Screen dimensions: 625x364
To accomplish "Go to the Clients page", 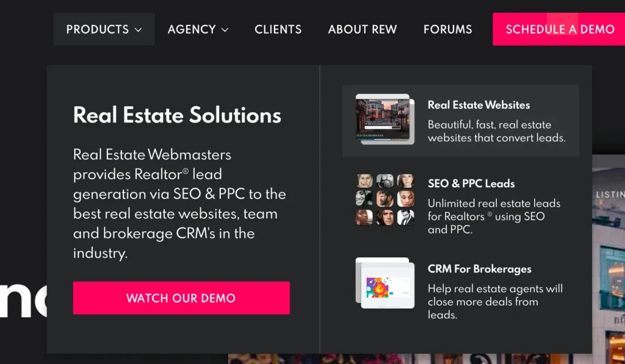I will coord(278,29).
